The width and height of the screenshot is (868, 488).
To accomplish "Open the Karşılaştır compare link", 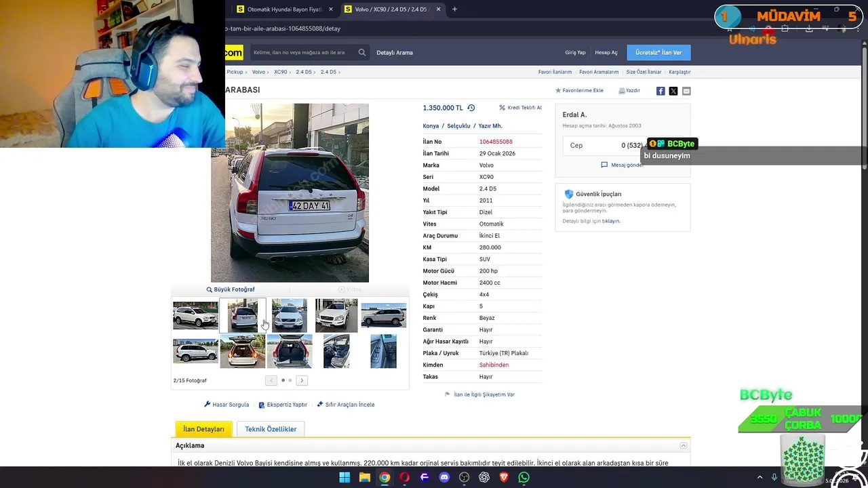I will coord(679,72).
